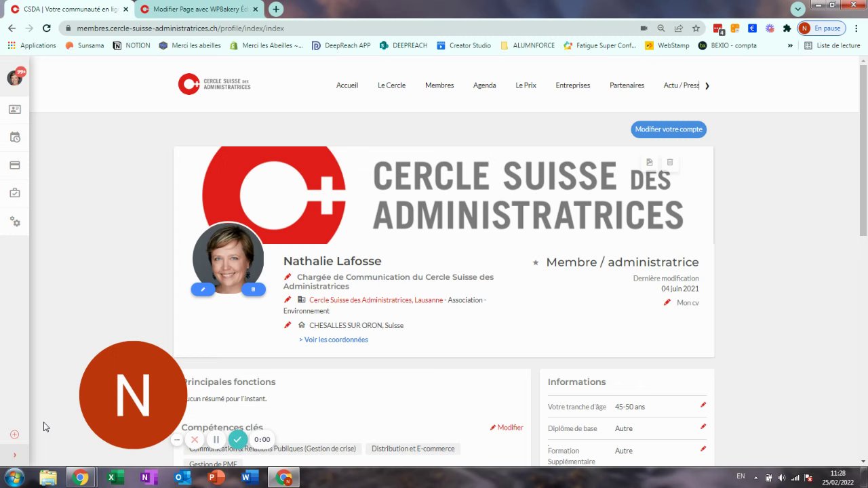Image resolution: width=868 pixels, height=488 pixels.
Task: Open BEXIO - compta bookmark
Action: tap(728, 45)
